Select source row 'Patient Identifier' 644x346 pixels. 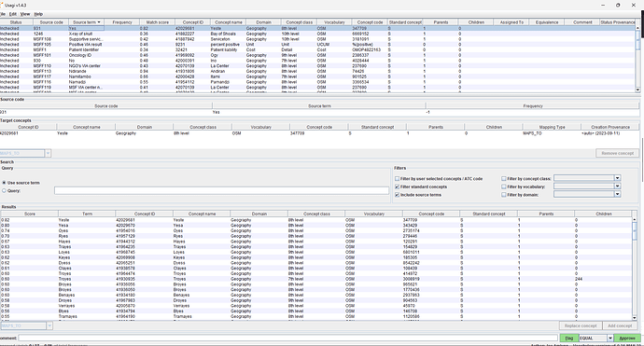tap(317, 49)
